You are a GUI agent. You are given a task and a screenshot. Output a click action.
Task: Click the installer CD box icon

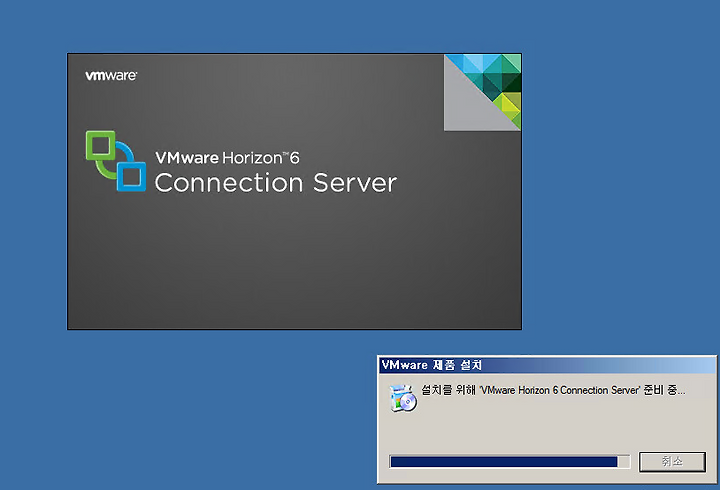403,398
